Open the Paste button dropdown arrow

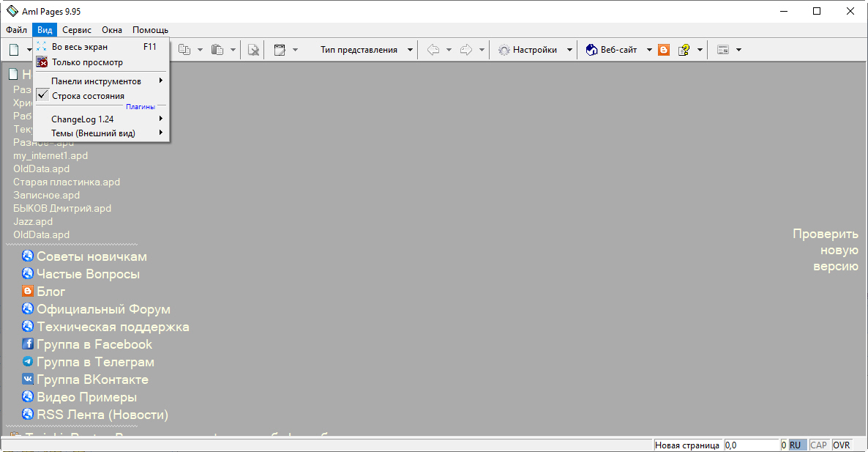[x=233, y=50]
